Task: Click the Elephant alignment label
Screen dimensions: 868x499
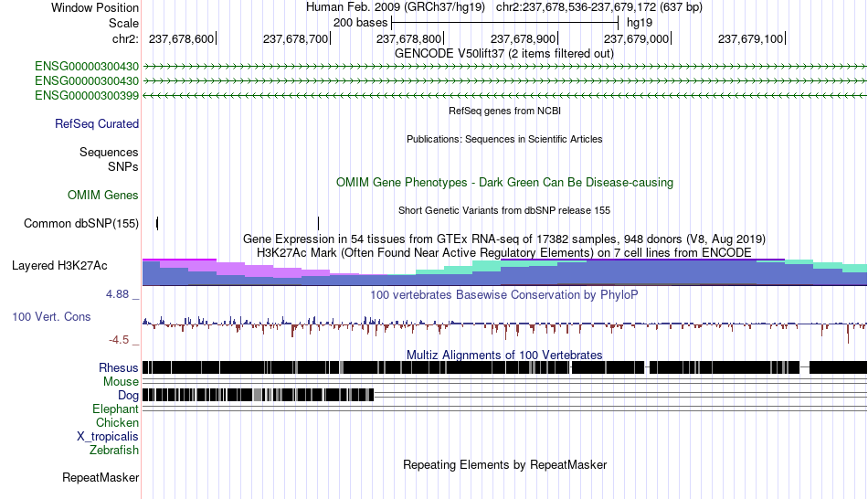Action: point(115,409)
